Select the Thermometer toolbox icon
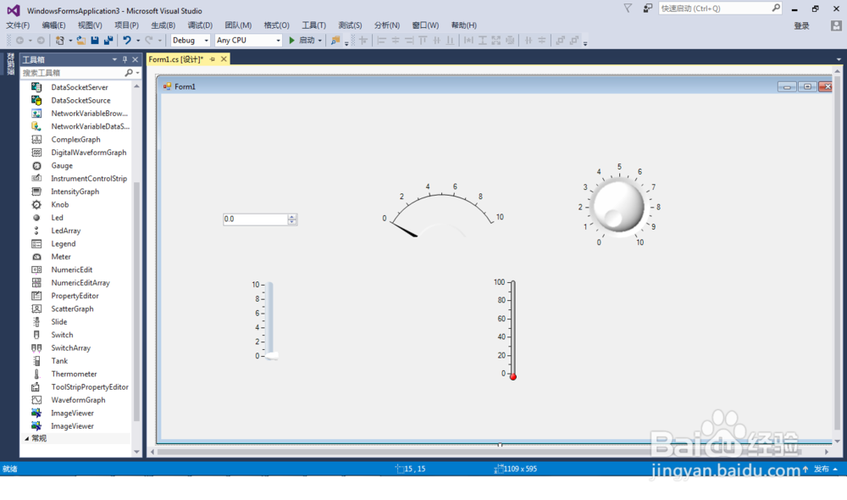The height and width of the screenshot is (500, 847). tap(36, 374)
